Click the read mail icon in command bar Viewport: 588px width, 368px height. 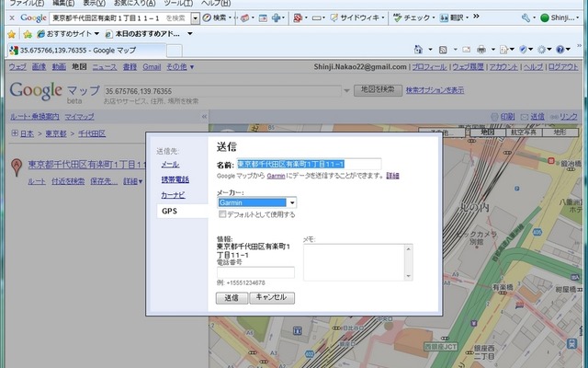coord(466,49)
